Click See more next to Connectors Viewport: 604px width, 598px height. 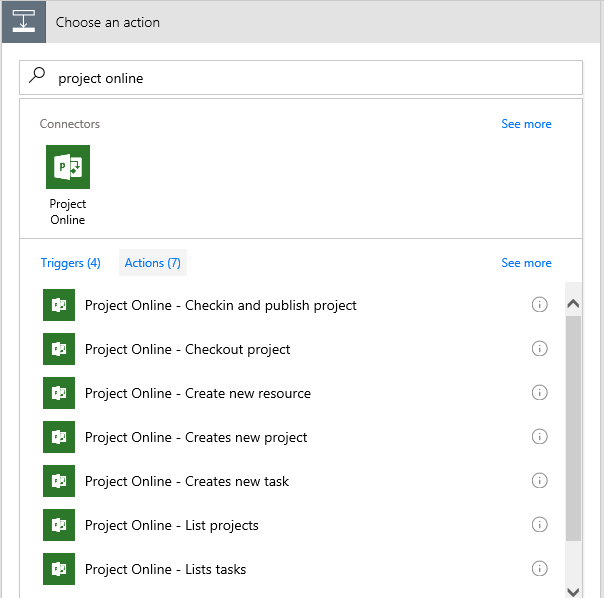point(526,124)
